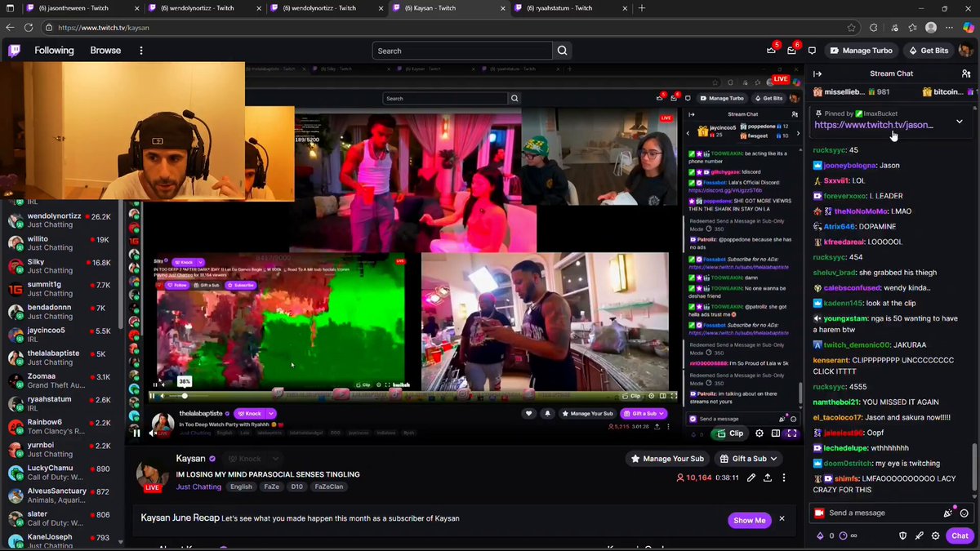
Task: Click the English language tag
Action: coord(241,487)
